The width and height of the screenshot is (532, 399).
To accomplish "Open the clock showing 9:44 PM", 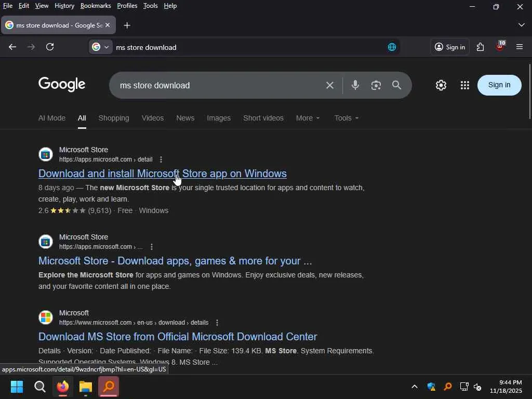I will click(x=506, y=387).
